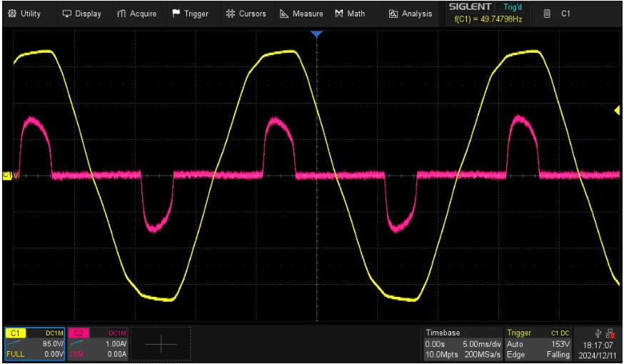Click the trigger type Edge
Image resolution: width=624 pixels, height=364 pixels.
(x=515, y=354)
